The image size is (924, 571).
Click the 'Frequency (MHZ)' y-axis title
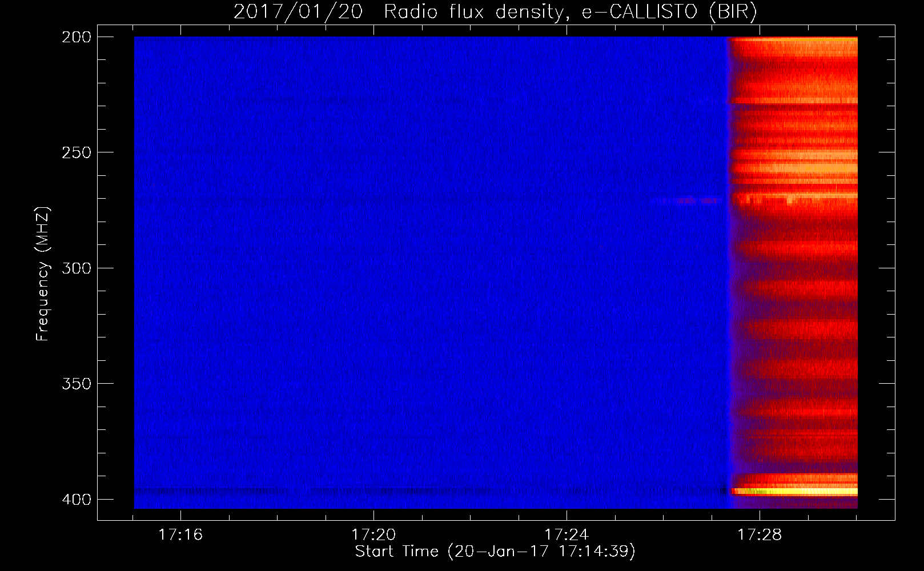[43, 274]
